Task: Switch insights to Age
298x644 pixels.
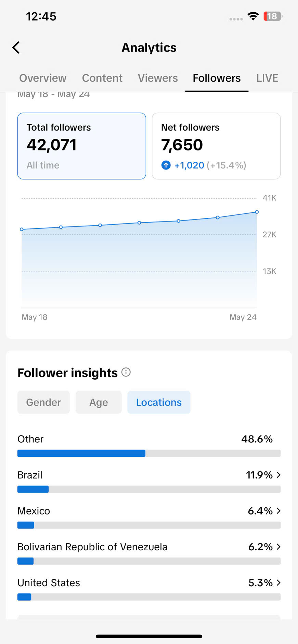Action: tap(99, 402)
